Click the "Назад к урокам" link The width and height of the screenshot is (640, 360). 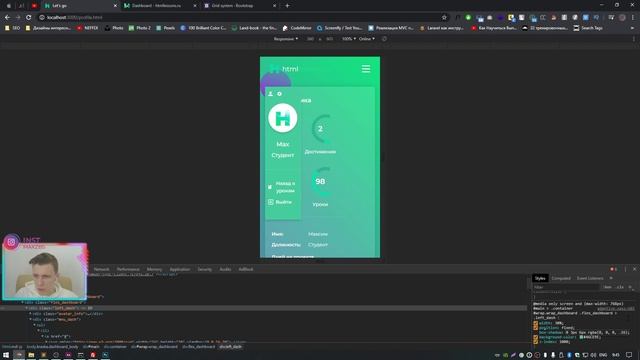coord(285,187)
